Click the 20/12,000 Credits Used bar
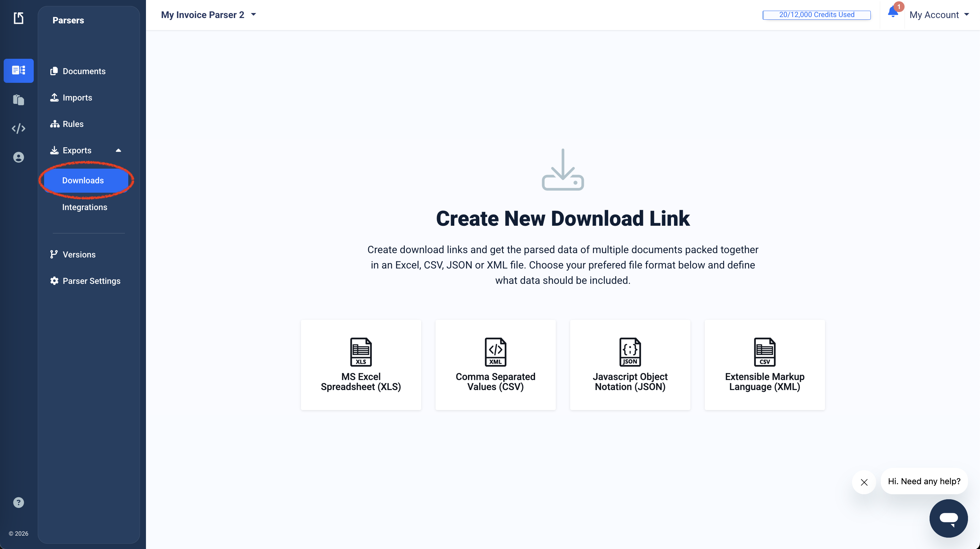The width and height of the screenshot is (980, 549). pyautogui.click(x=816, y=15)
